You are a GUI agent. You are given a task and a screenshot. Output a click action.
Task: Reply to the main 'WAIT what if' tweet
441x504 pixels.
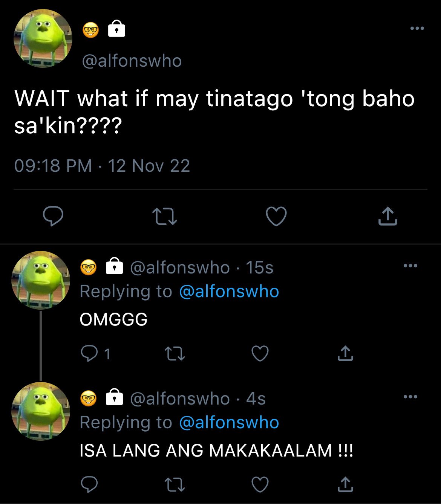coord(53,216)
